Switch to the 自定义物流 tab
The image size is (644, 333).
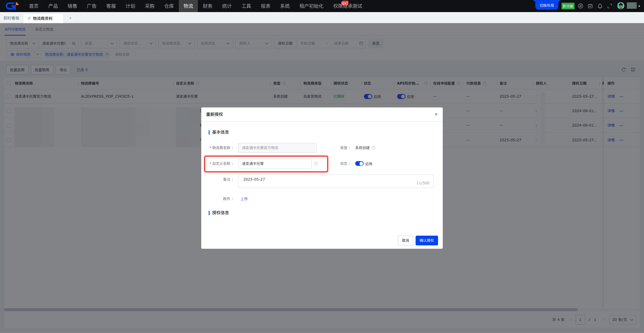(44, 29)
